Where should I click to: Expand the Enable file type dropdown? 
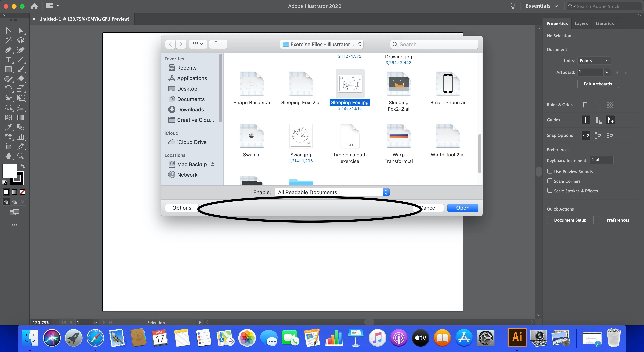[x=386, y=192]
